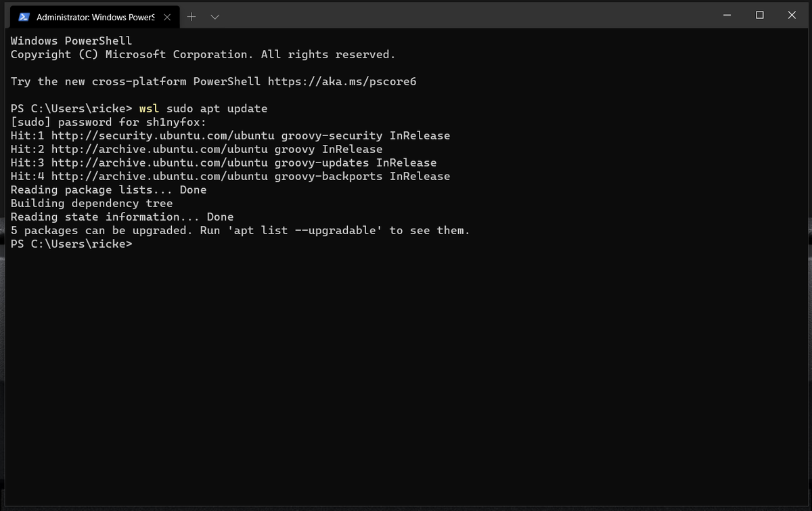Image resolution: width=812 pixels, height=511 pixels.
Task: Click the PowerShell icon in the tab
Action: [x=24, y=16]
